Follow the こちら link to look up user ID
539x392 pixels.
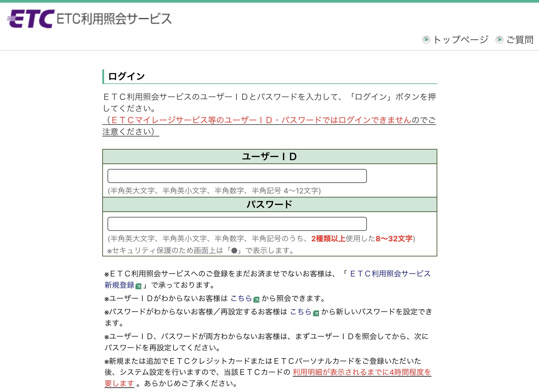tap(241, 298)
